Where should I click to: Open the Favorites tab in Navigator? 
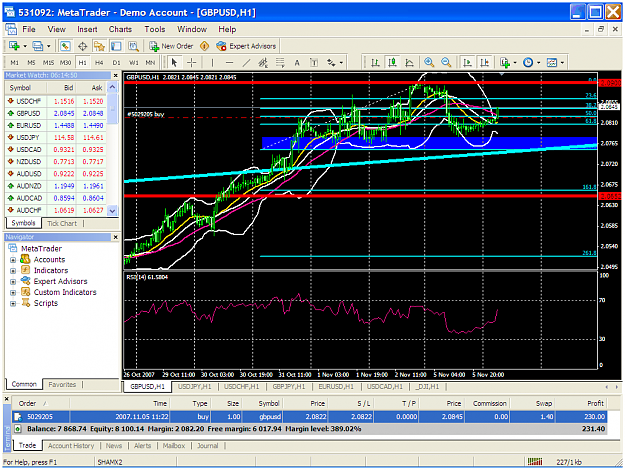coord(62,384)
